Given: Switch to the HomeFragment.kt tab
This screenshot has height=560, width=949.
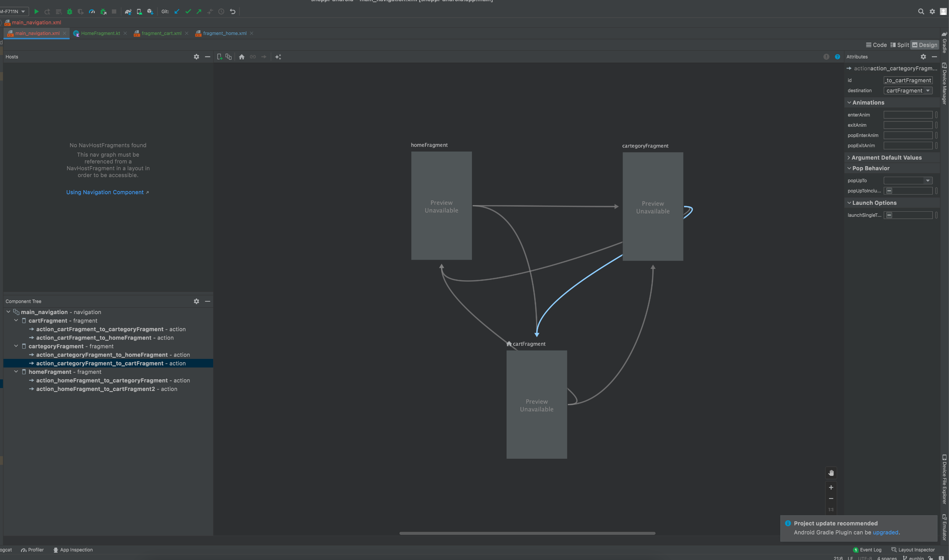Looking at the screenshot, I should tap(100, 33).
